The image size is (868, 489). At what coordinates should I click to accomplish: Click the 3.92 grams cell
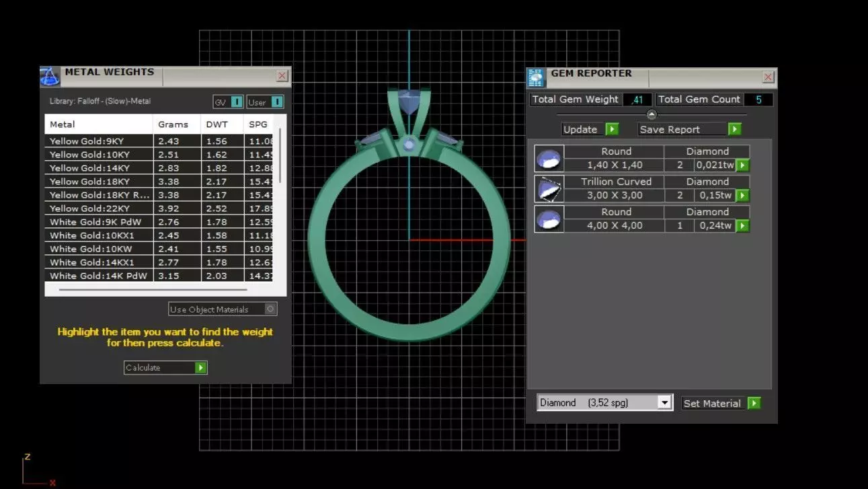[x=177, y=209]
